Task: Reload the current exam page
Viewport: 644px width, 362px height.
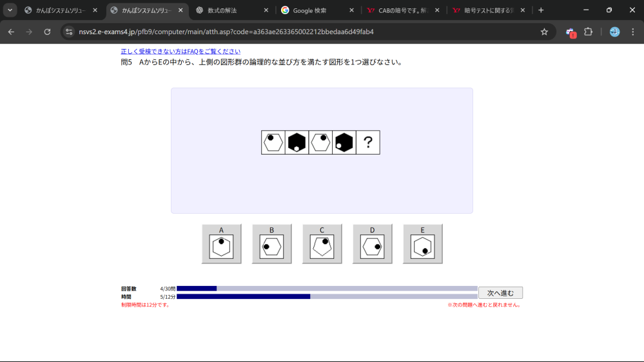Action: (x=47, y=32)
